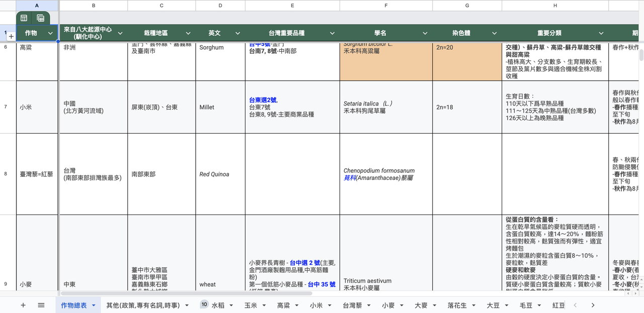Switch to the 大豆 sheet tab
This screenshot has height=313, width=644.
[x=493, y=305]
